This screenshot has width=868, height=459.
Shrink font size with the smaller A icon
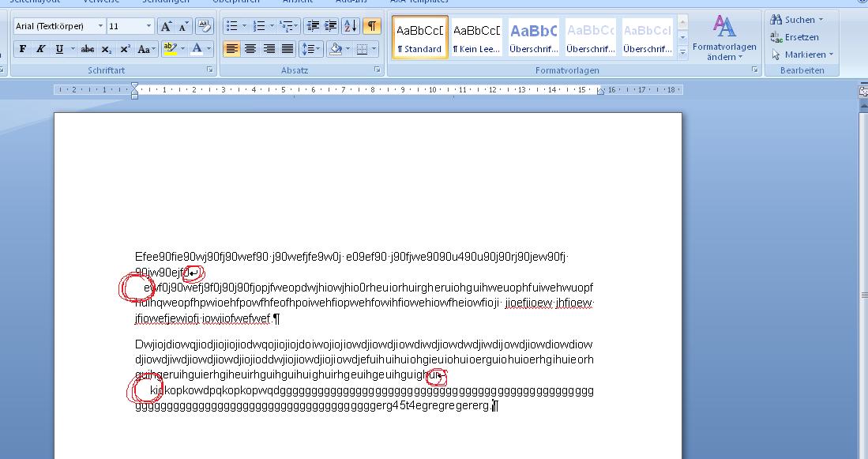[183, 26]
